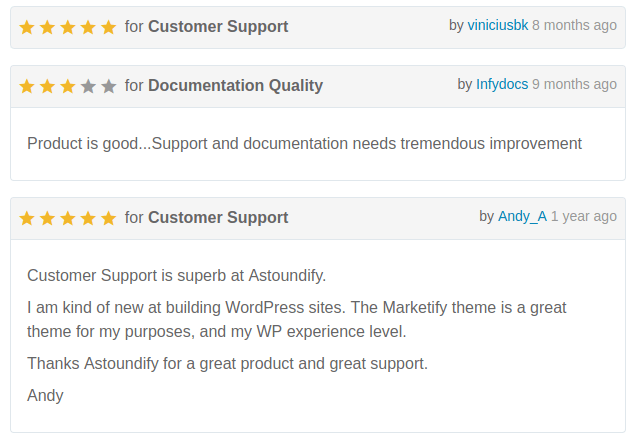Screen dimensions: 640x440
Task: Click Customer Support heading in Andy_A's review
Action: tap(218, 218)
